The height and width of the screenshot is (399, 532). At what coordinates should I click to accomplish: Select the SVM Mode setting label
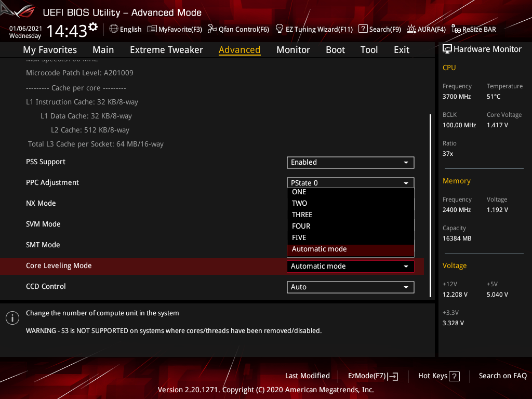pyautogui.click(x=43, y=224)
